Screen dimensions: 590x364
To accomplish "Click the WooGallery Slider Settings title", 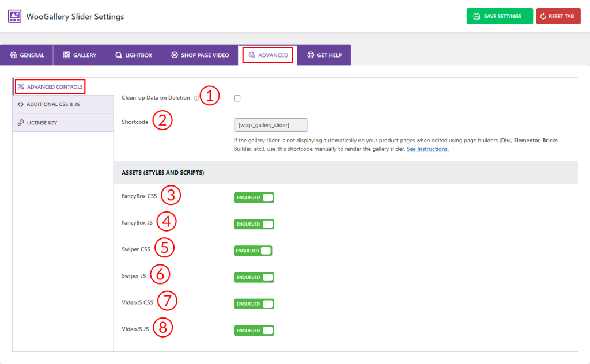I will [x=75, y=17].
